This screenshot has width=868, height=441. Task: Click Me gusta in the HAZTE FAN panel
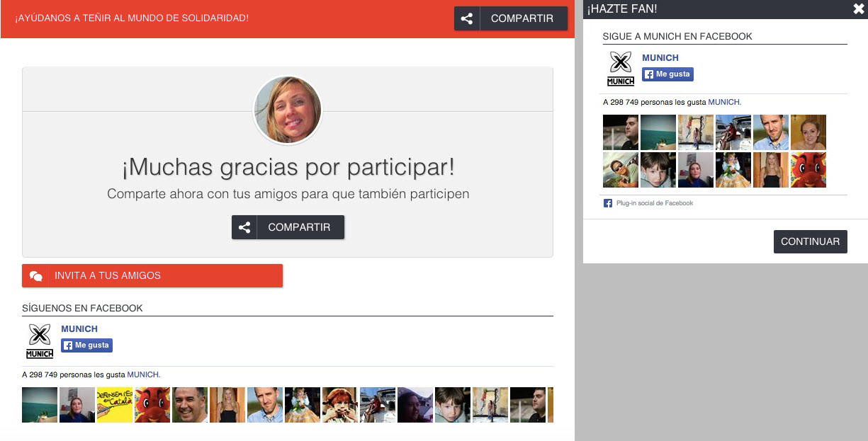(668, 74)
